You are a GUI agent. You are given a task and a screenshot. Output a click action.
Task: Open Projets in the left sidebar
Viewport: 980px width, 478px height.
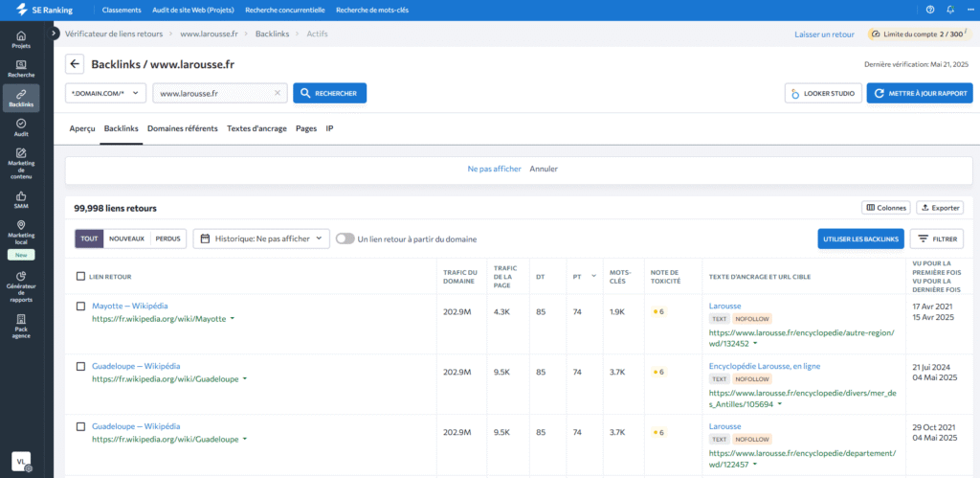pos(21,39)
